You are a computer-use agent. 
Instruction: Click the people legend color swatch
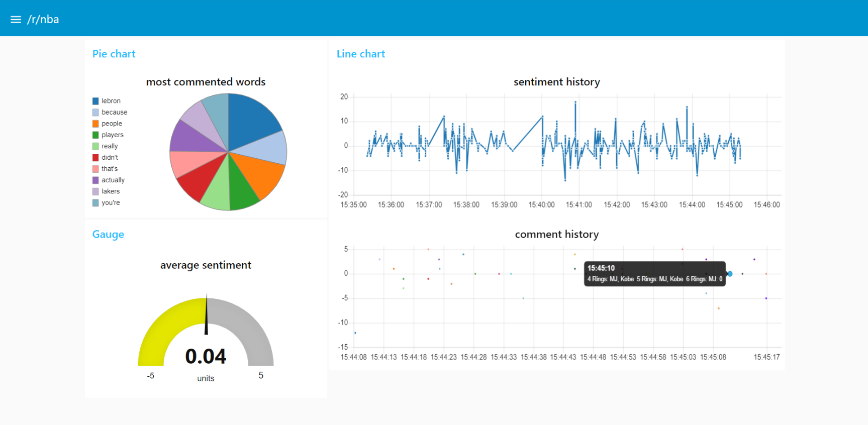tap(95, 124)
